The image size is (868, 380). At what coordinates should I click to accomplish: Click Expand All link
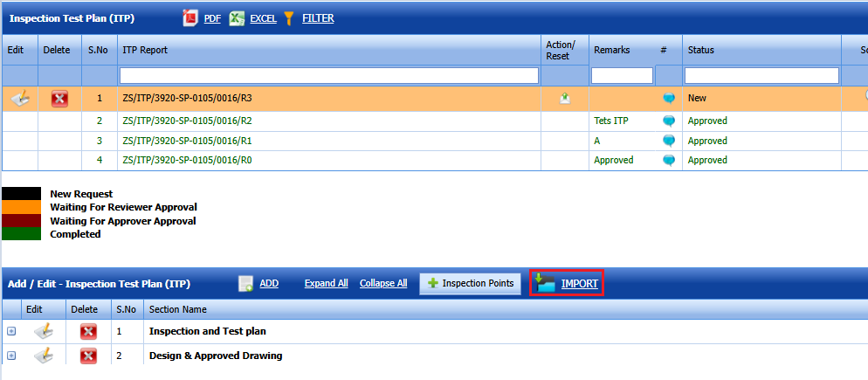(x=326, y=283)
